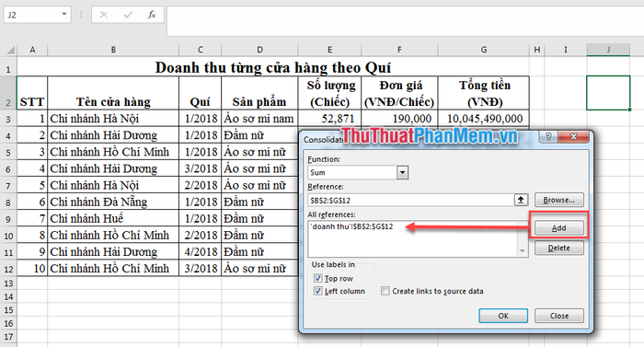The height and width of the screenshot is (347, 644).
Task: Click the Tổng tiền (VNĐ) header cell
Action: pos(484,93)
